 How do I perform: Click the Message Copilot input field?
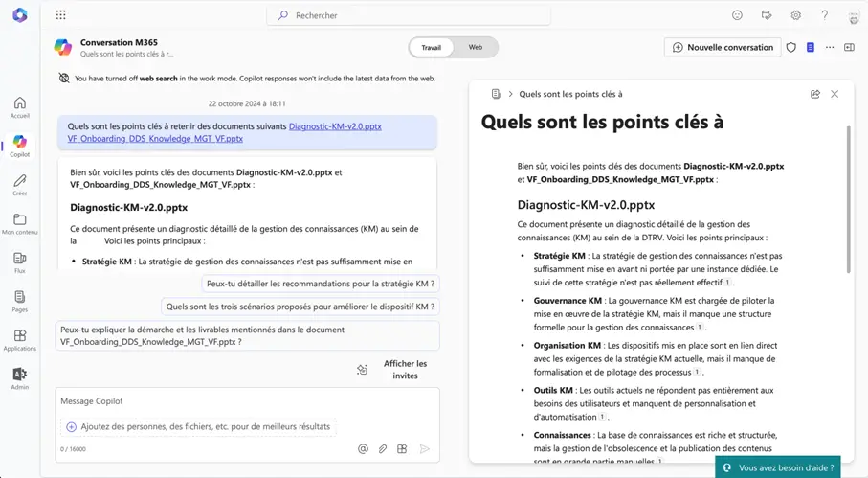click(247, 401)
